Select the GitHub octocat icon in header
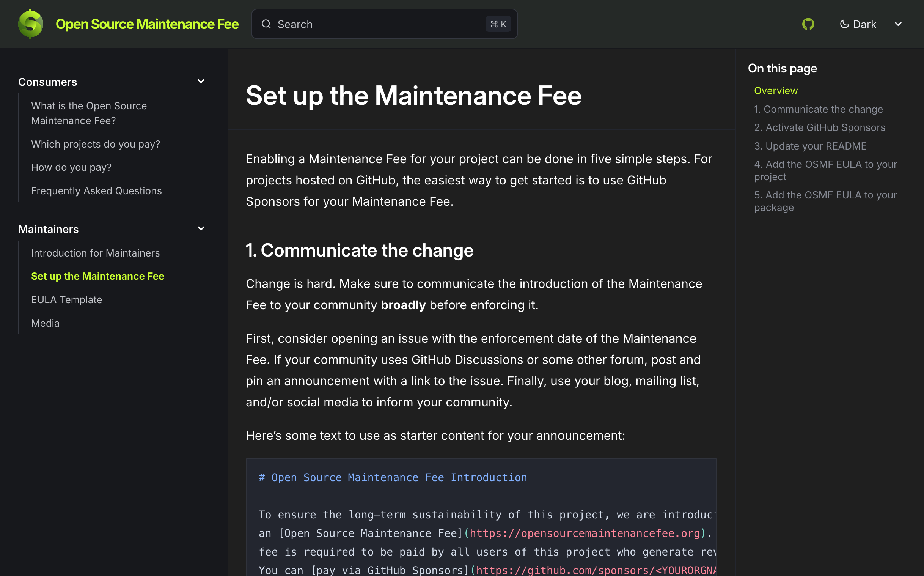Screen dimensions: 924x576 click(x=808, y=24)
